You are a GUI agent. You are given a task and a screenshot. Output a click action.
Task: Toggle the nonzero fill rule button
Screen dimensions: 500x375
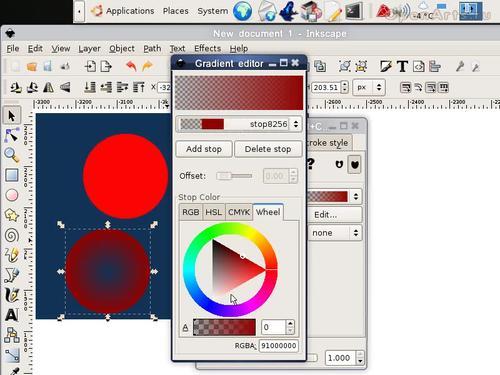tap(355, 164)
